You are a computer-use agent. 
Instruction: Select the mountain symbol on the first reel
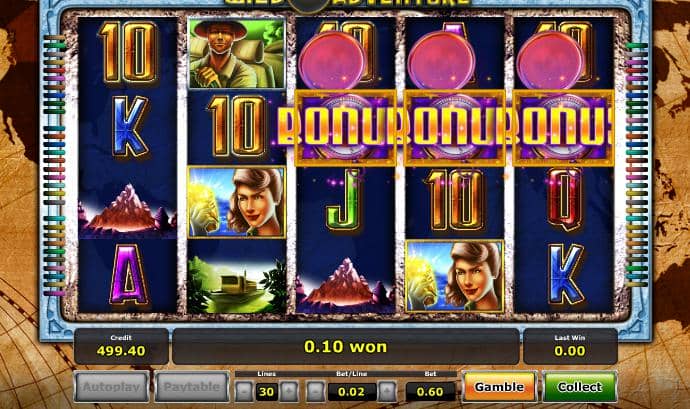tap(128, 209)
